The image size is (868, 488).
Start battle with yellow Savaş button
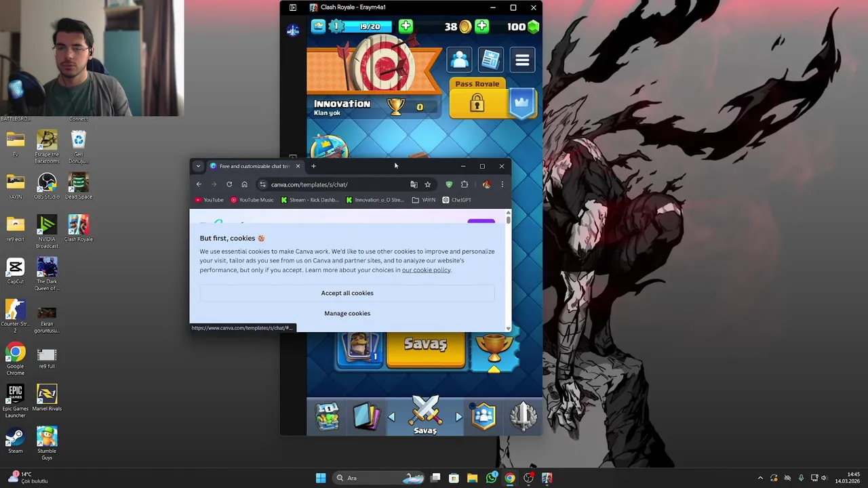tap(426, 346)
